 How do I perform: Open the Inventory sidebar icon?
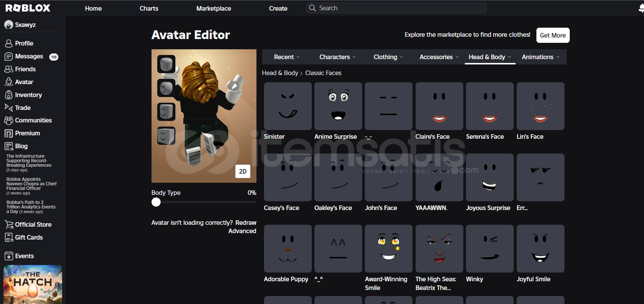(x=9, y=95)
